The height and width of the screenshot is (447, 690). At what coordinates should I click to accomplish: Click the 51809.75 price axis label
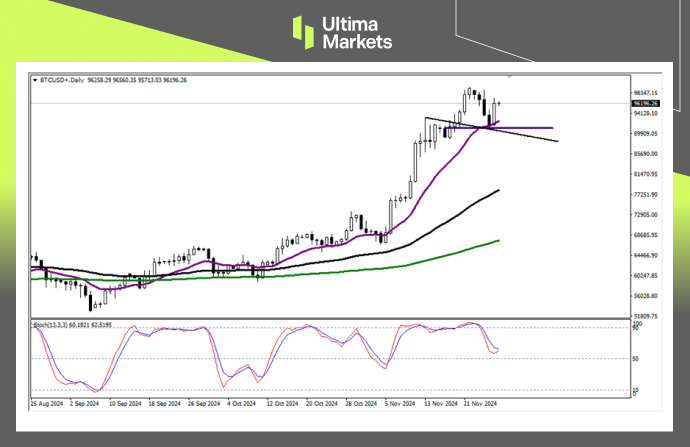point(645,316)
